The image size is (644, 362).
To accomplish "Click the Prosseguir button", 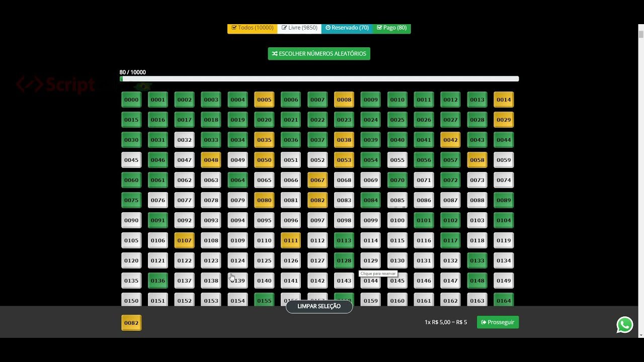I will [x=498, y=322].
